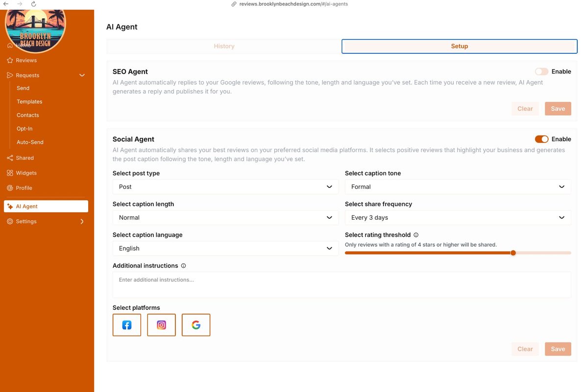Switch to the History tab
Viewport: 588px width, 392px height.
(224, 46)
